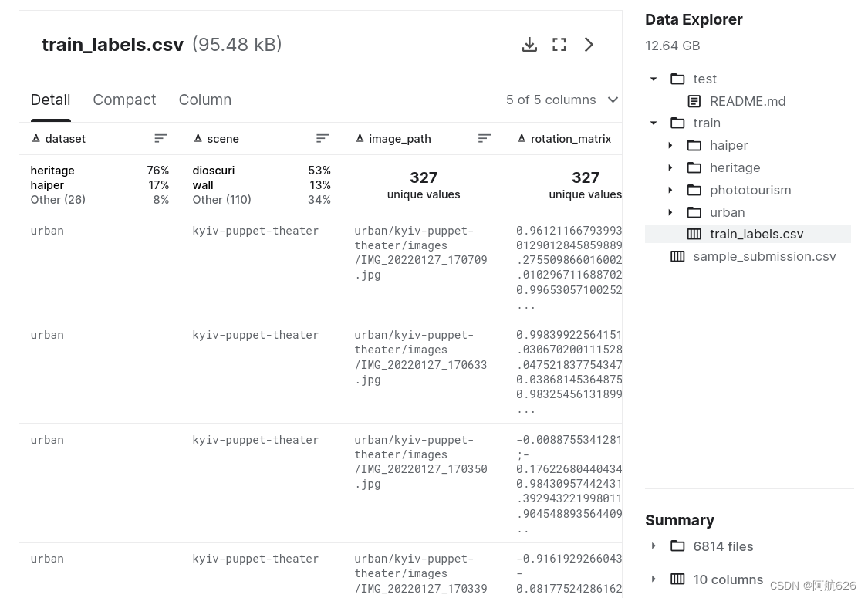Expand the phototourism folder
Image resolution: width=868 pixels, height=598 pixels.
(x=670, y=190)
